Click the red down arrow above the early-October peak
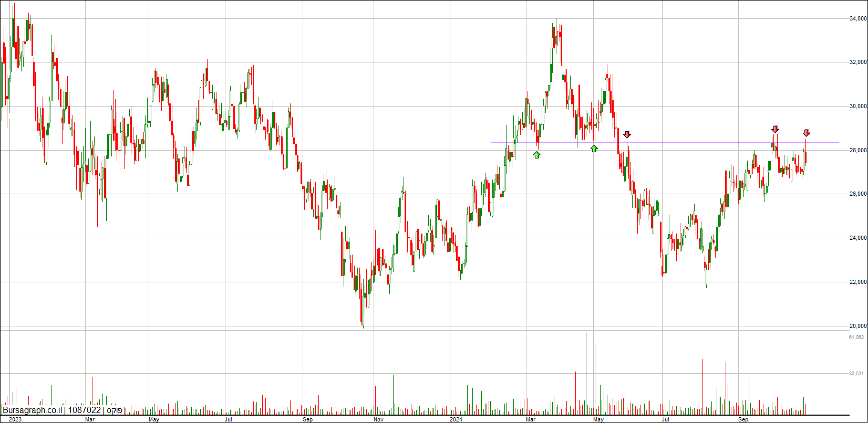Screen dimensions: 868x423 coord(775,129)
